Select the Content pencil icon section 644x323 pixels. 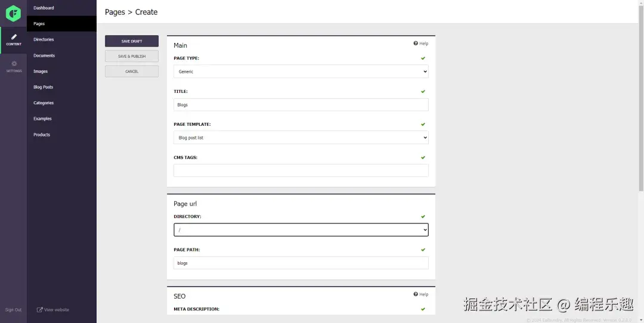(x=14, y=40)
